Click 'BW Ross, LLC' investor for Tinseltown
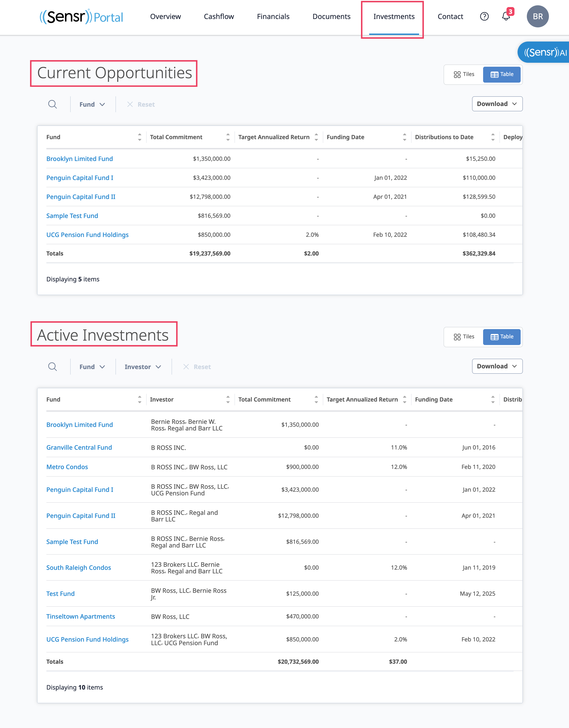This screenshot has height=728, width=569. pyautogui.click(x=170, y=617)
